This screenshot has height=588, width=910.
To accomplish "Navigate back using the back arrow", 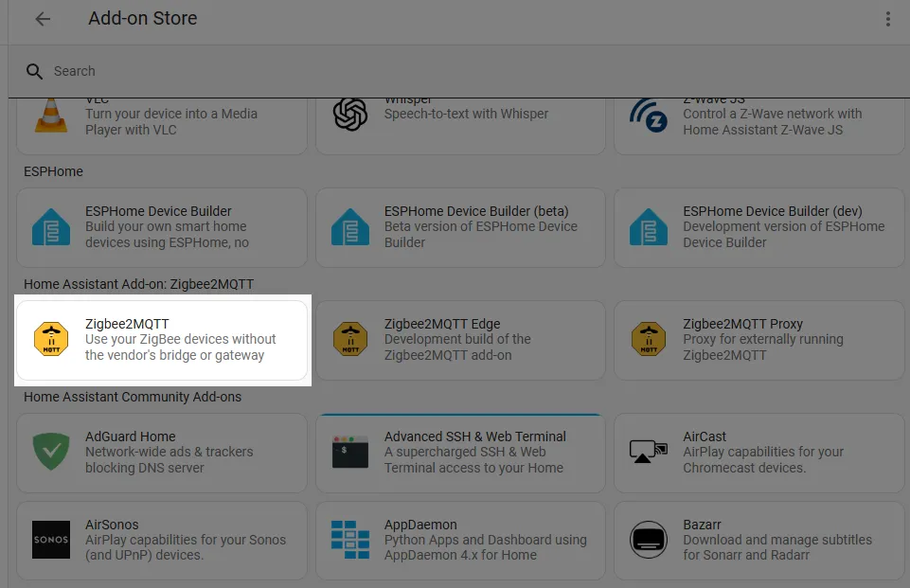I will (44, 18).
